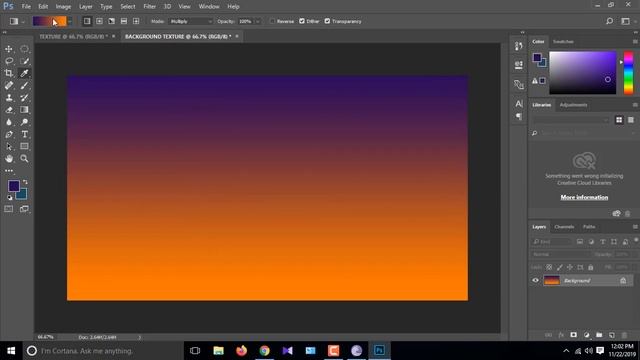Open the gradient picker dropdown arrow
Image resolution: width=640 pixels, height=360 pixels.
click(x=70, y=21)
